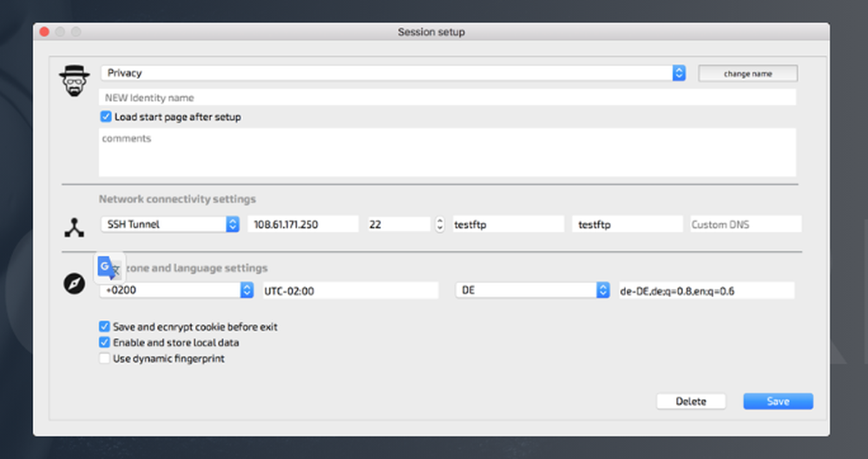Screen dimensions: 868x459
Task: Click the network connectivity node icon
Action: [74, 227]
